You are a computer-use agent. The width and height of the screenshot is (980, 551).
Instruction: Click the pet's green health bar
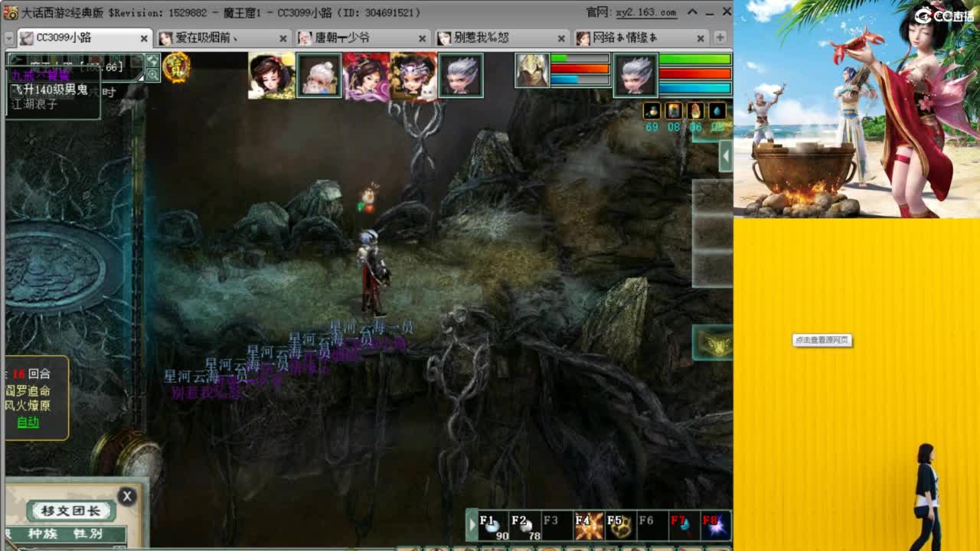click(x=580, y=58)
